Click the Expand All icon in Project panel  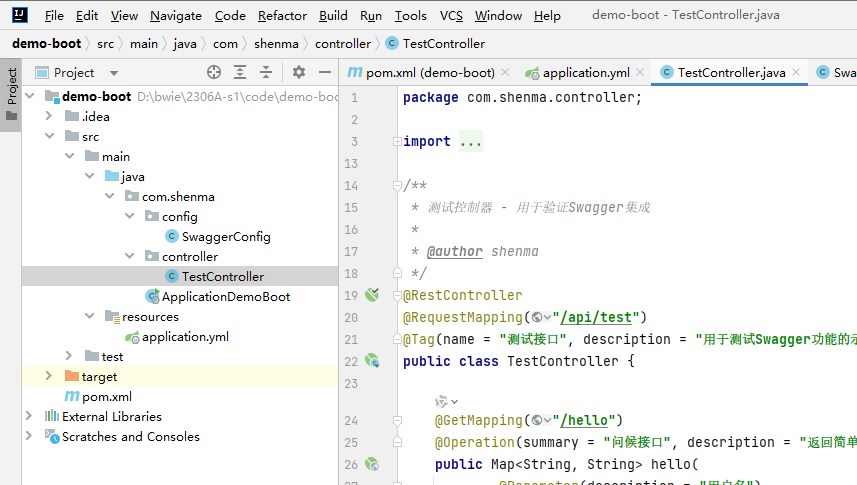[240, 72]
